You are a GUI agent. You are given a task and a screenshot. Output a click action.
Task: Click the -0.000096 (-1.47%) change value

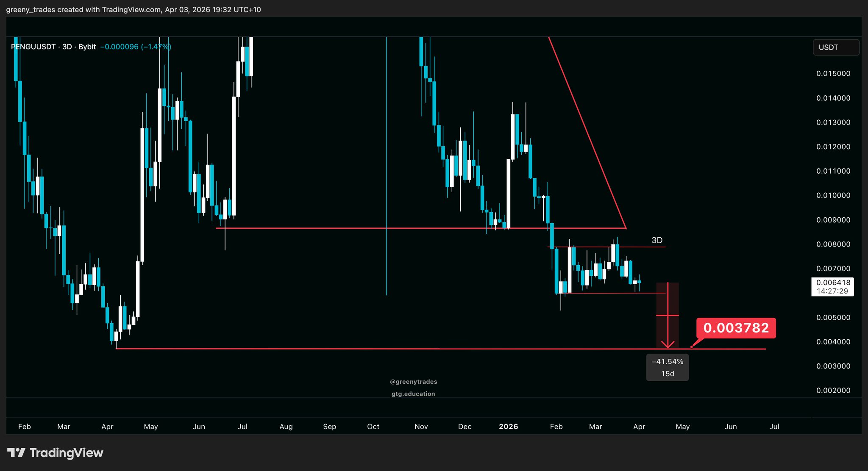click(136, 47)
